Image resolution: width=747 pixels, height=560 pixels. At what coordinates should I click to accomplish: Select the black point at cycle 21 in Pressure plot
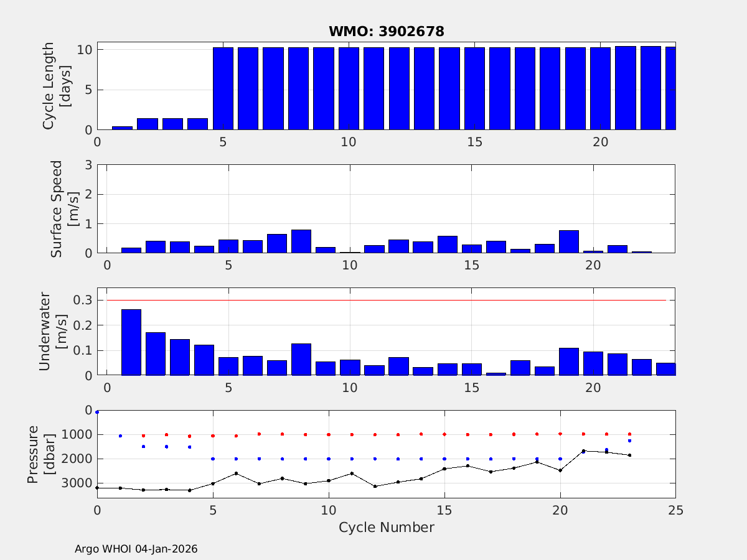(x=583, y=451)
